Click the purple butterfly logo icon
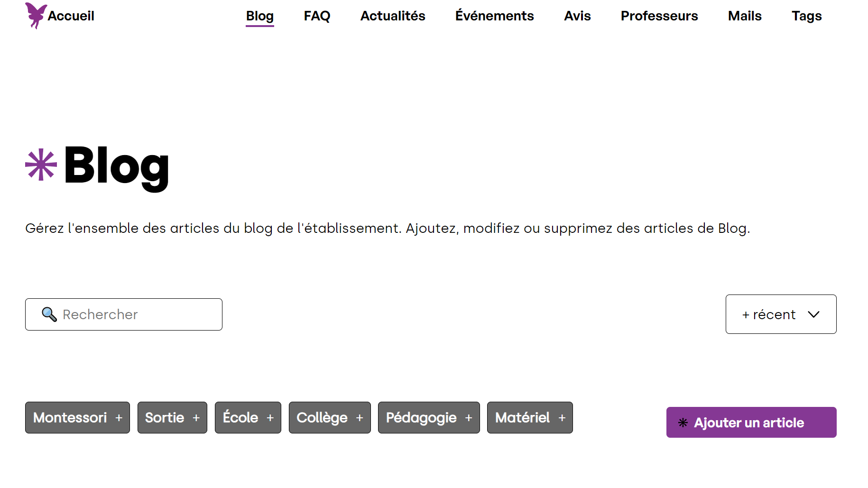This screenshot has height=488, width=868. tap(36, 16)
